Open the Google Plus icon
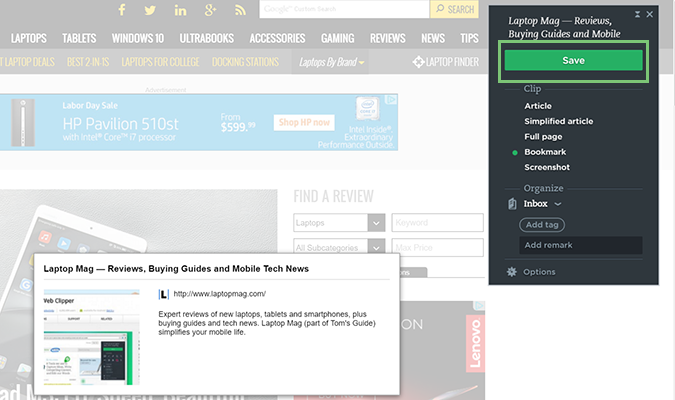 coord(210,10)
